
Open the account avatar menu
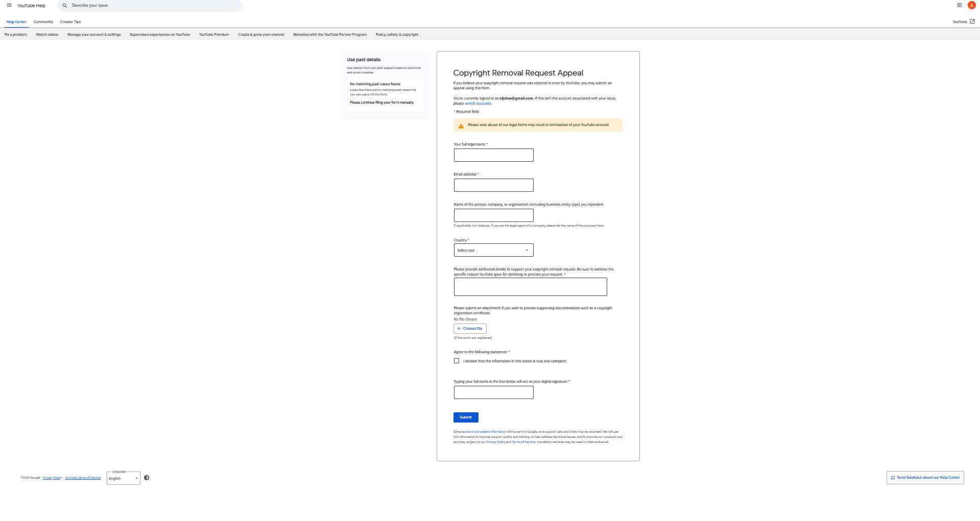point(972,5)
